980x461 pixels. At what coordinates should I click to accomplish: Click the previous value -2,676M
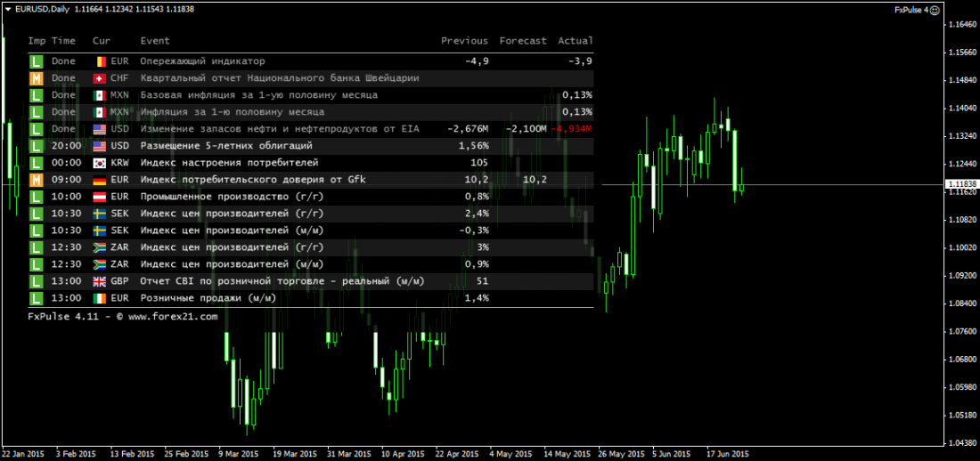468,129
